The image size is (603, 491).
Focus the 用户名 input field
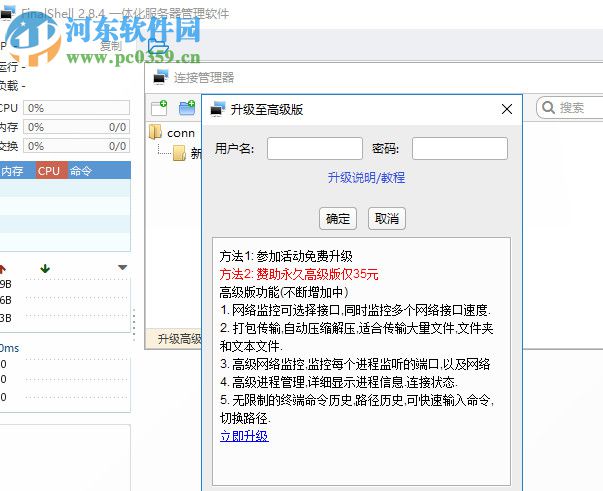pyautogui.click(x=315, y=148)
